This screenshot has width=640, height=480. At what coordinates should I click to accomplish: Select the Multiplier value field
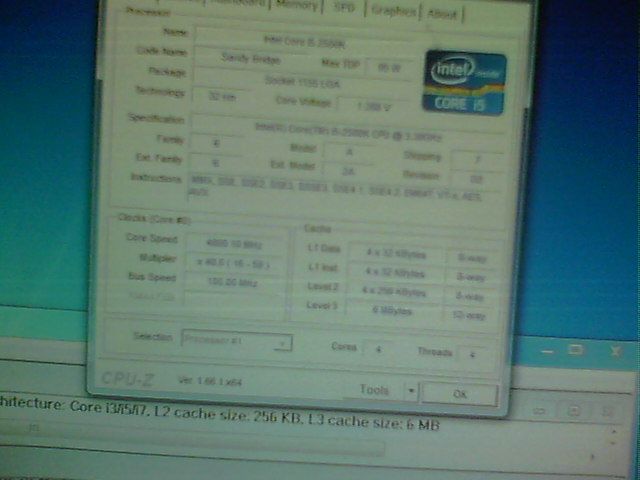[234, 263]
